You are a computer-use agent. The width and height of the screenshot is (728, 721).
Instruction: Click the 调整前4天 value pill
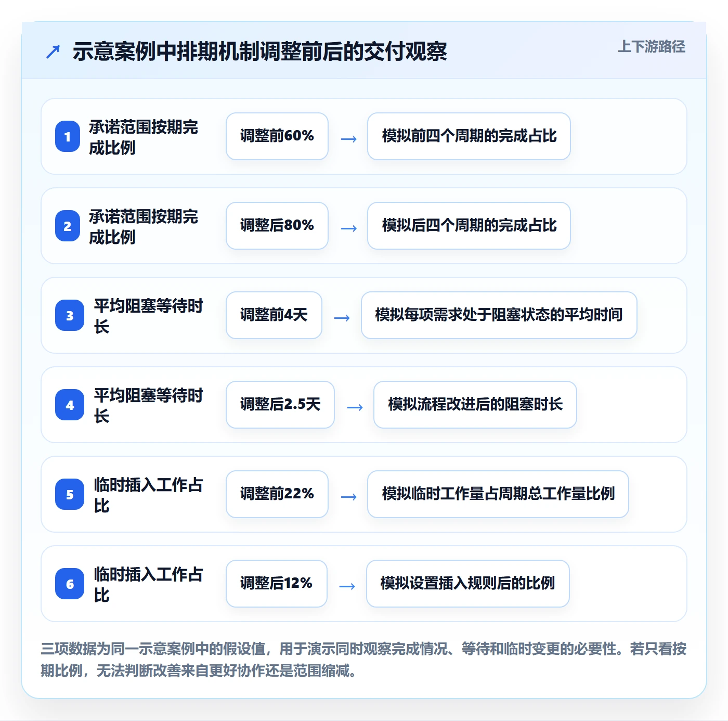coord(274,315)
